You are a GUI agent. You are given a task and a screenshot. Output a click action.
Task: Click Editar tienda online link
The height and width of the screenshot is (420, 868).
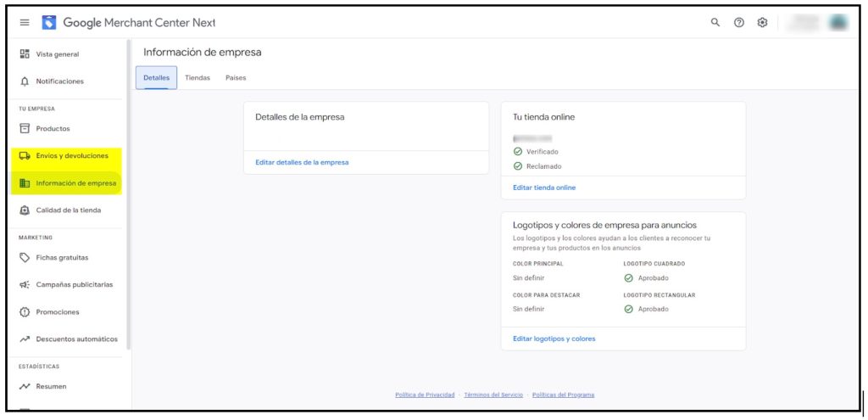[544, 188]
